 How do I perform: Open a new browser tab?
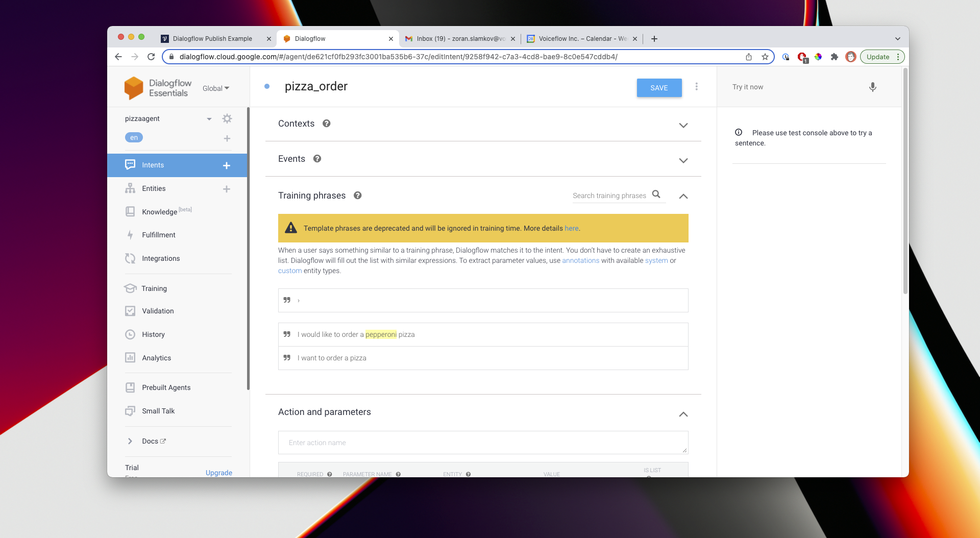pyautogui.click(x=654, y=39)
